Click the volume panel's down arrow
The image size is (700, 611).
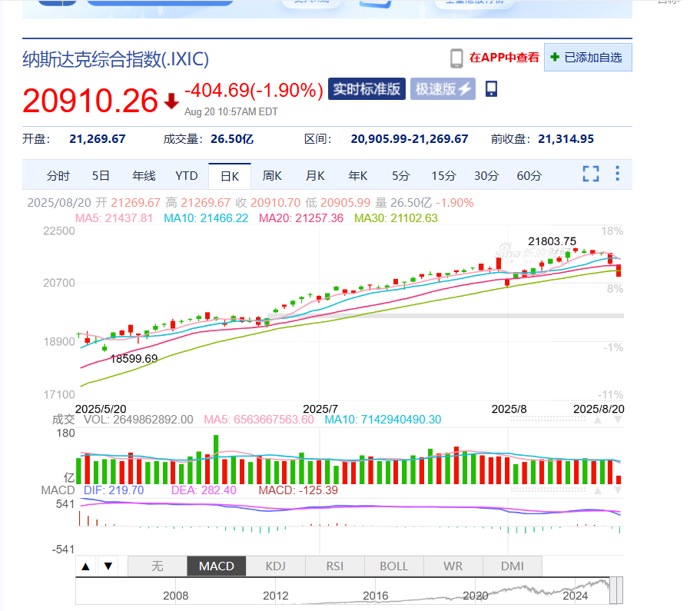pyautogui.click(x=618, y=420)
